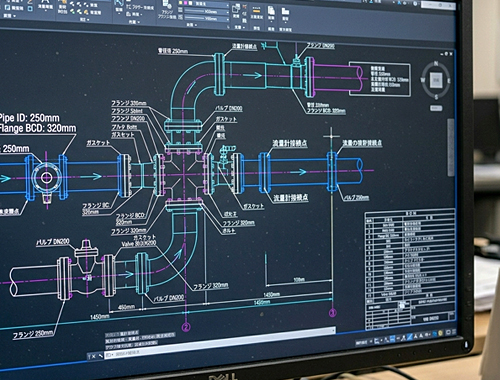
Task: Select the grid bubble labeled 2 in the drawing
Action: click(x=186, y=327)
